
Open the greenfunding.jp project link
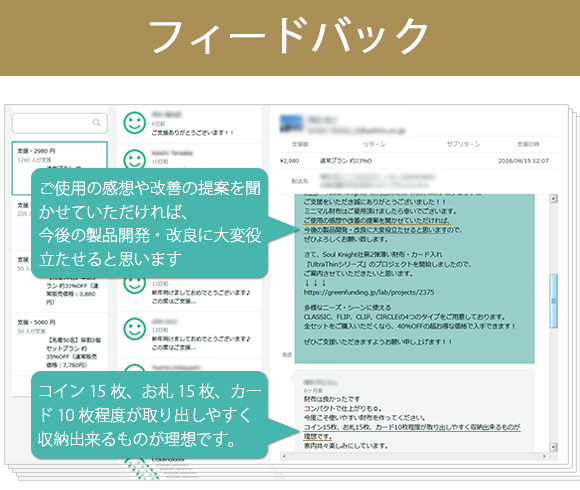369,293
